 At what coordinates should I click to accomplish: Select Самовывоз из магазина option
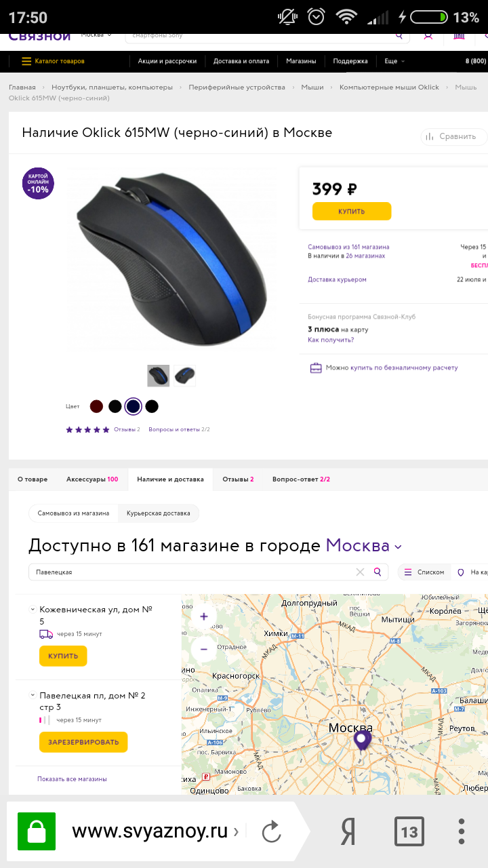coord(73,513)
